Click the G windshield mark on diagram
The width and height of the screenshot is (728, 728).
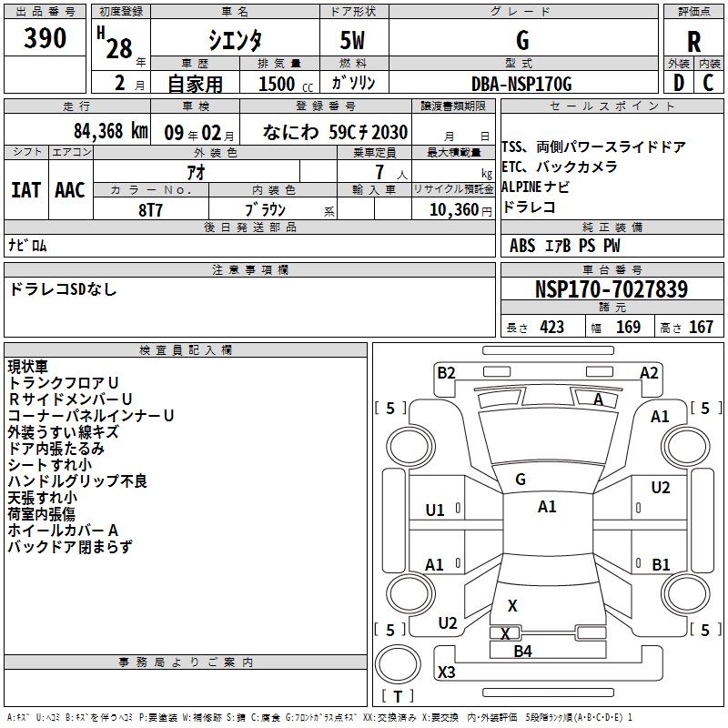[x=521, y=480]
